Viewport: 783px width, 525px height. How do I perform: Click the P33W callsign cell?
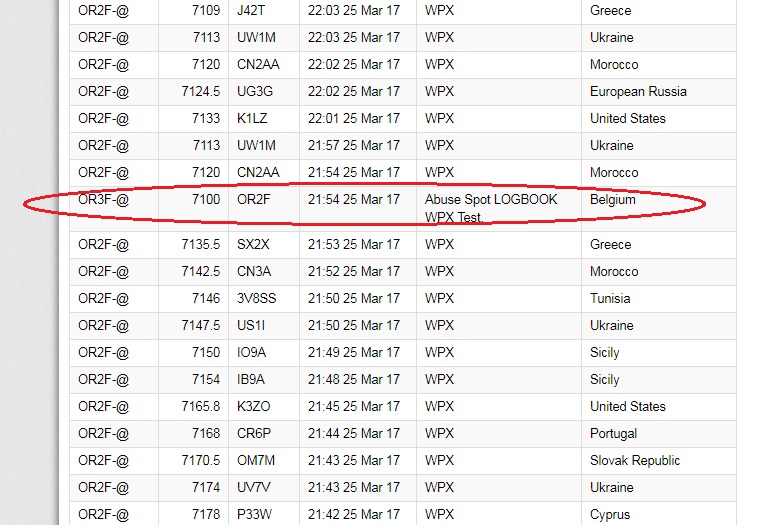coord(254,514)
